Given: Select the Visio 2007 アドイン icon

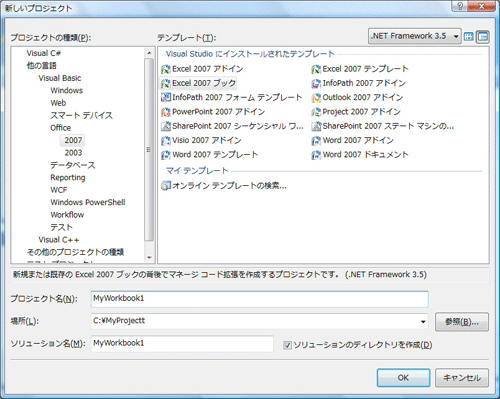Looking at the screenshot, I should click(x=166, y=140).
